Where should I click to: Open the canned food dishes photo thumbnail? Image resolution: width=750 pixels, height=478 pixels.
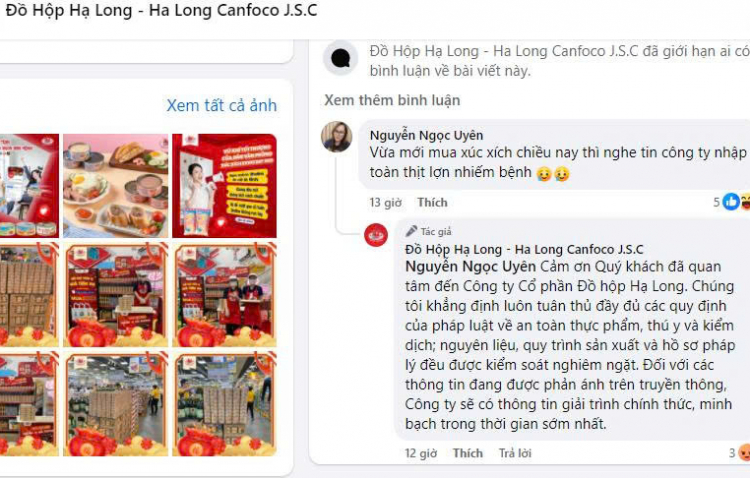(116, 186)
